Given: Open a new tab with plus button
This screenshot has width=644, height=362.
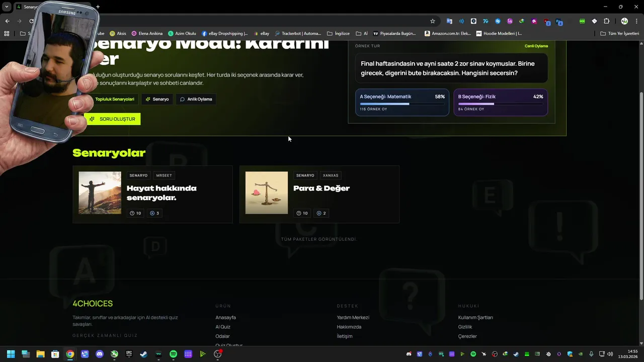Looking at the screenshot, I should click(x=98, y=7).
